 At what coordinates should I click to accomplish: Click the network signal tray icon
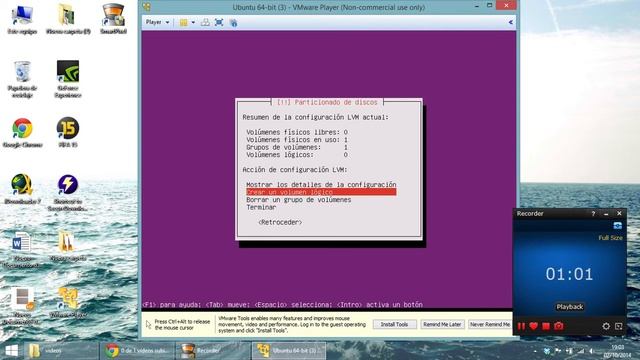pyautogui.click(x=580, y=351)
